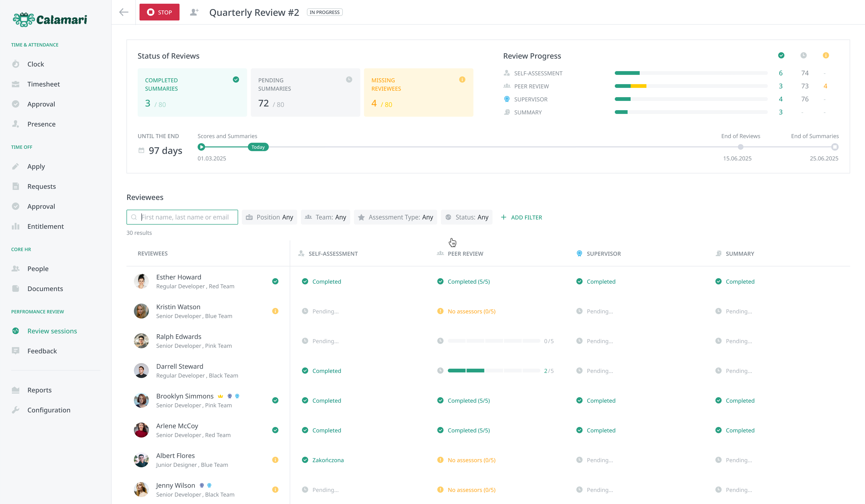Click the crown icon next to Brooklyn Simmons

click(x=220, y=396)
